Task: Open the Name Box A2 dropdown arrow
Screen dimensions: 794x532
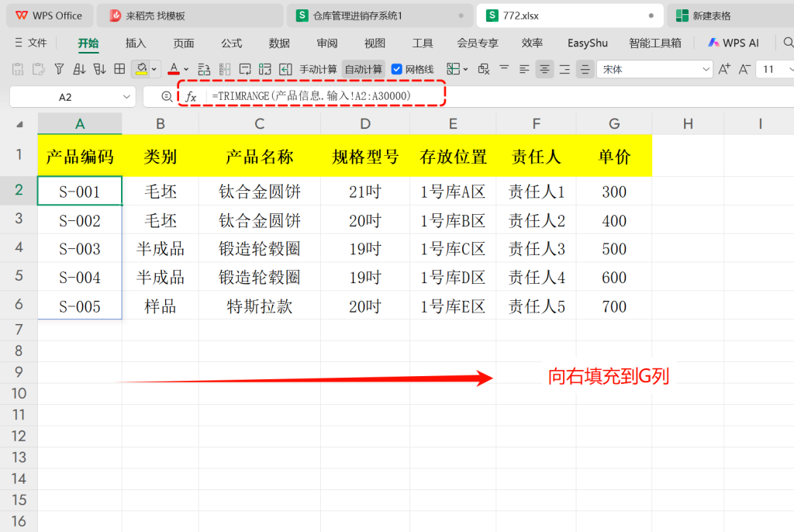Action: (x=126, y=97)
